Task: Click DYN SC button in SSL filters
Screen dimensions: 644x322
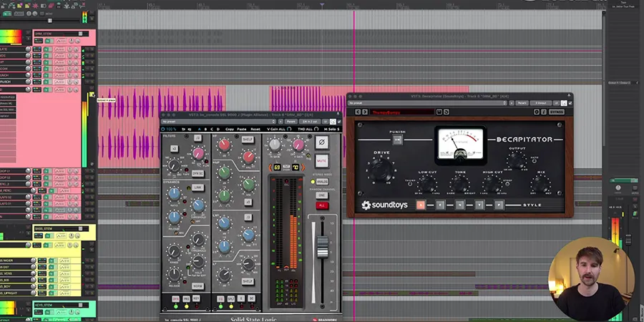Action: tap(197, 174)
